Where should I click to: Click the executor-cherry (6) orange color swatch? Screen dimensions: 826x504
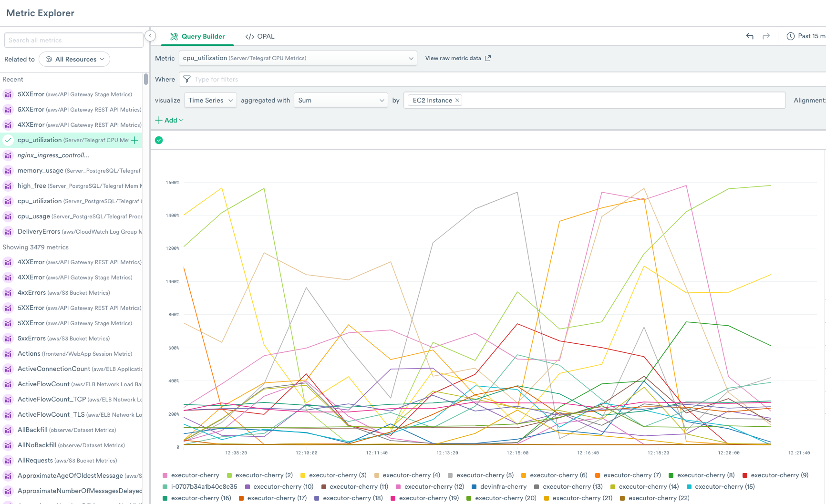click(x=524, y=475)
